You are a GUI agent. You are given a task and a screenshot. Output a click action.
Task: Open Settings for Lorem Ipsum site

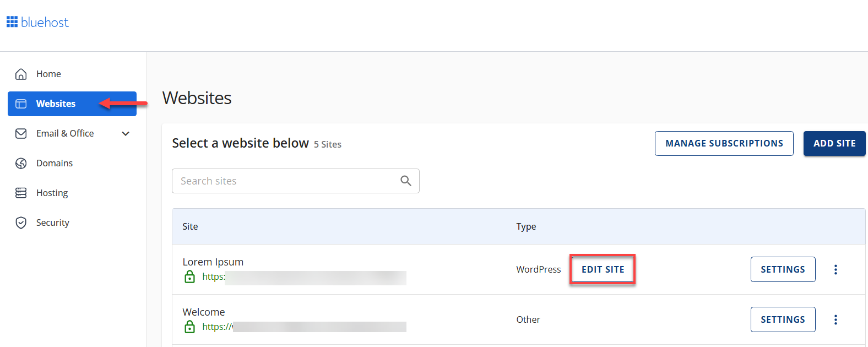tap(783, 269)
